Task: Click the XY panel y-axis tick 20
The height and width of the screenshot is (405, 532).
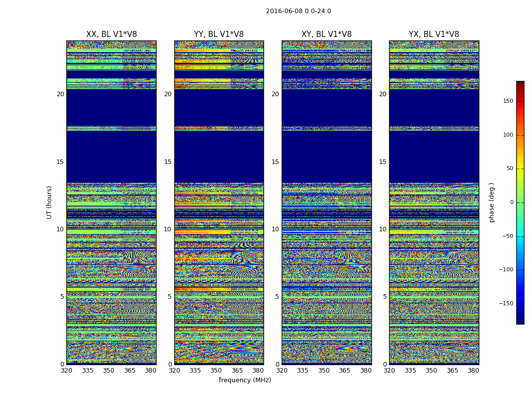Action: 275,94
